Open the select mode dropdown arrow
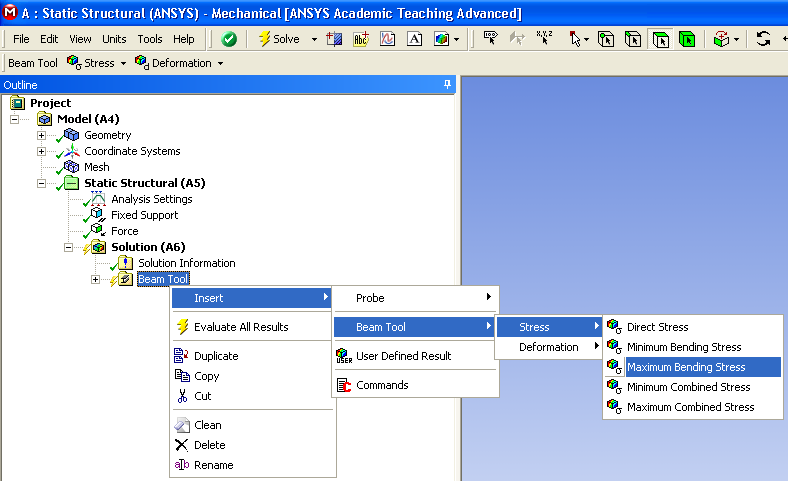The image size is (788, 481). [586, 39]
